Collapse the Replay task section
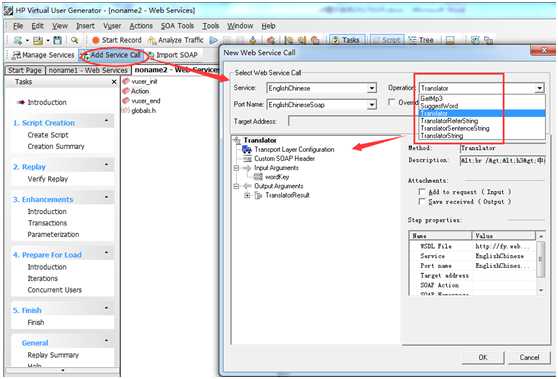The image size is (558, 379). coord(106,165)
